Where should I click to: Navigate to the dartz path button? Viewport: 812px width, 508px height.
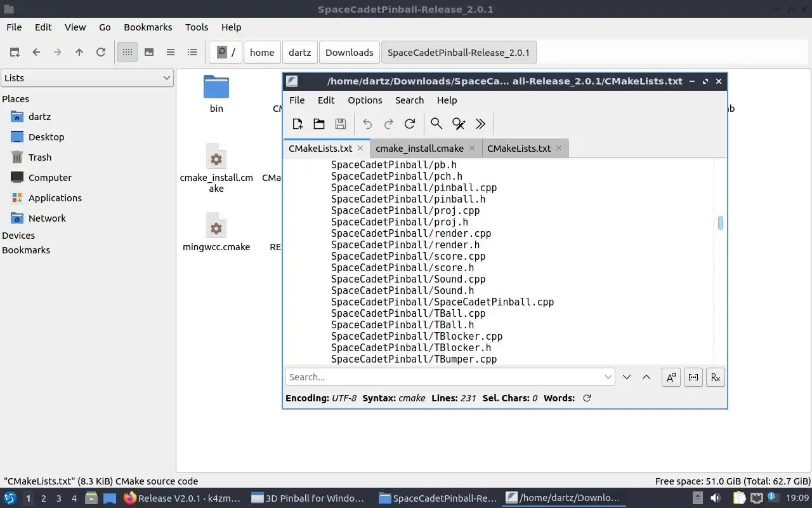click(299, 53)
